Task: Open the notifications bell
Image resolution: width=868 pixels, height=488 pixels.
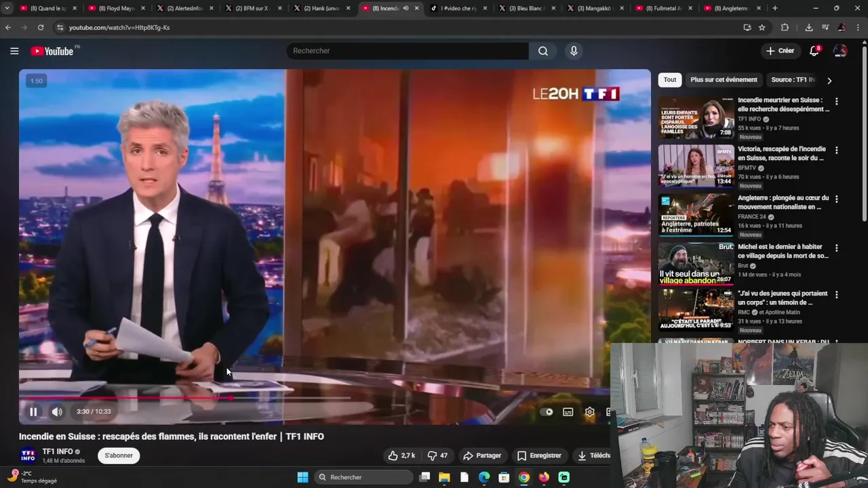Action: pos(814,51)
